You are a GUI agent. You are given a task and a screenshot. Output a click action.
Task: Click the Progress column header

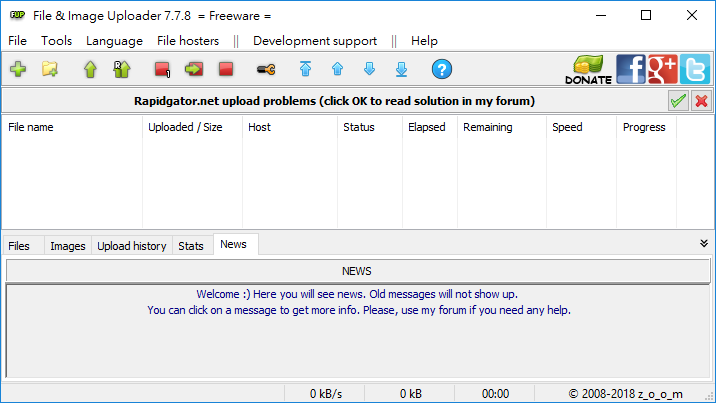647,127
